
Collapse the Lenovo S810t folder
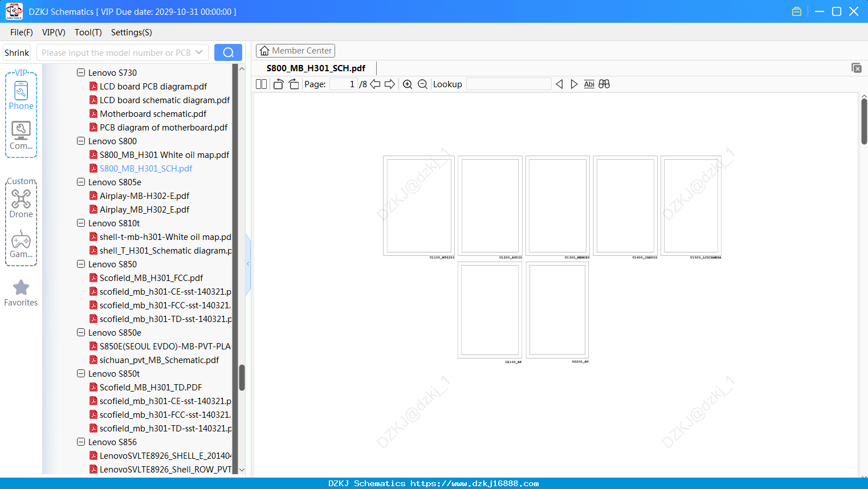coord(81,223)
